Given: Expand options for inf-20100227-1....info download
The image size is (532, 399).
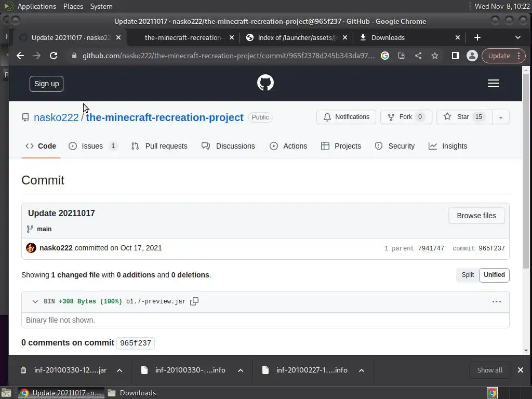Looking at the screenshot, I should (362, 370).
